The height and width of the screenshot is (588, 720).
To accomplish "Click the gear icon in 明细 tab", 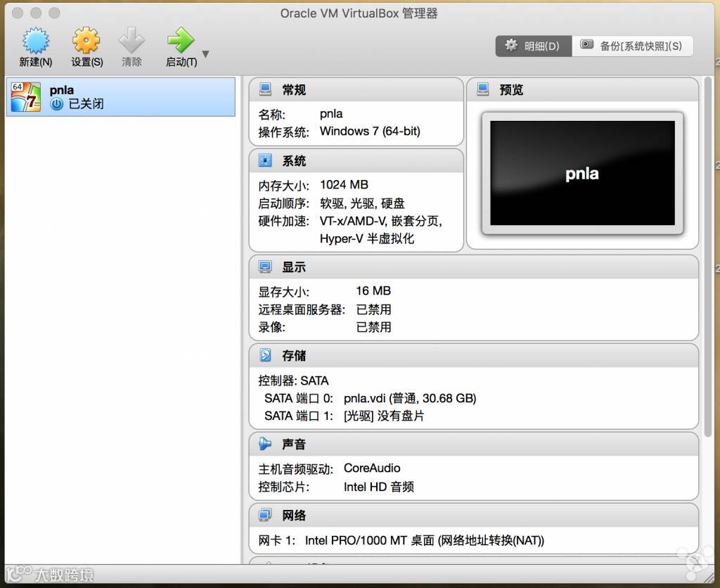I will (x=511, y=45).
